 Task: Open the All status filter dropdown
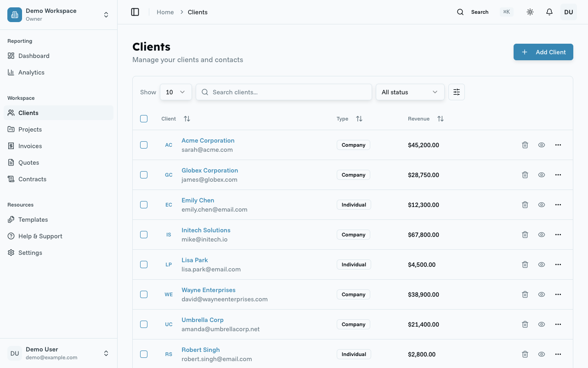point(410,92)
